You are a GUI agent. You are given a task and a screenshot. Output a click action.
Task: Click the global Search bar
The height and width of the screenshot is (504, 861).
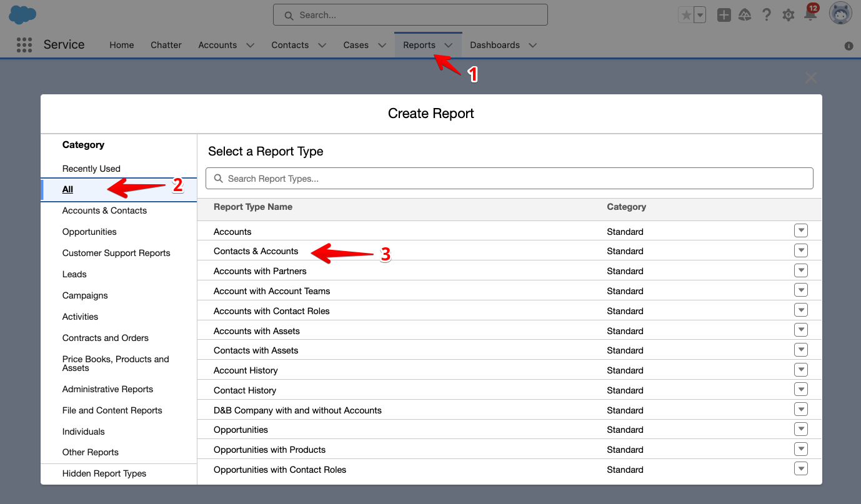coord(411,14)
